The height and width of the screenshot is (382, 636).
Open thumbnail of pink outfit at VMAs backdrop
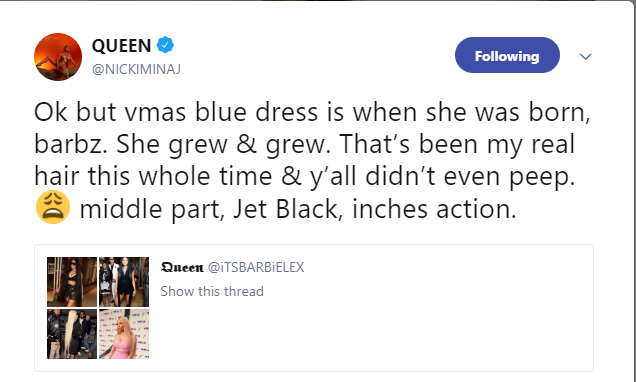click(124, 334)
